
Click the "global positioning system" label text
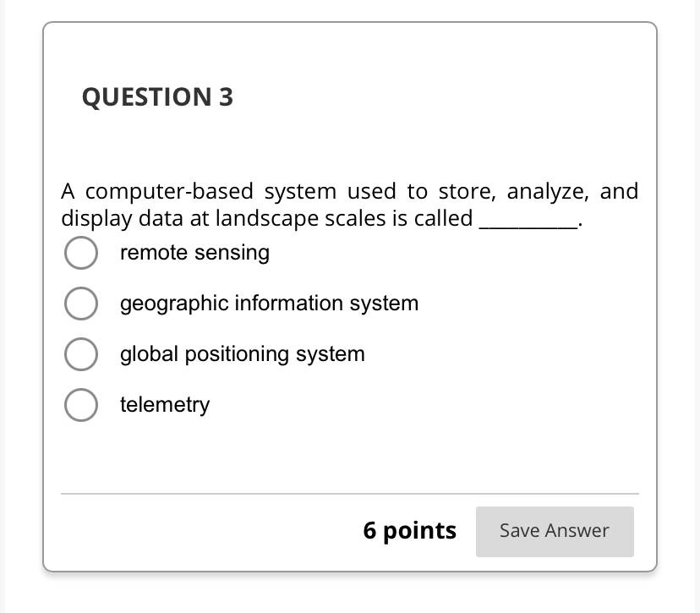242,354
